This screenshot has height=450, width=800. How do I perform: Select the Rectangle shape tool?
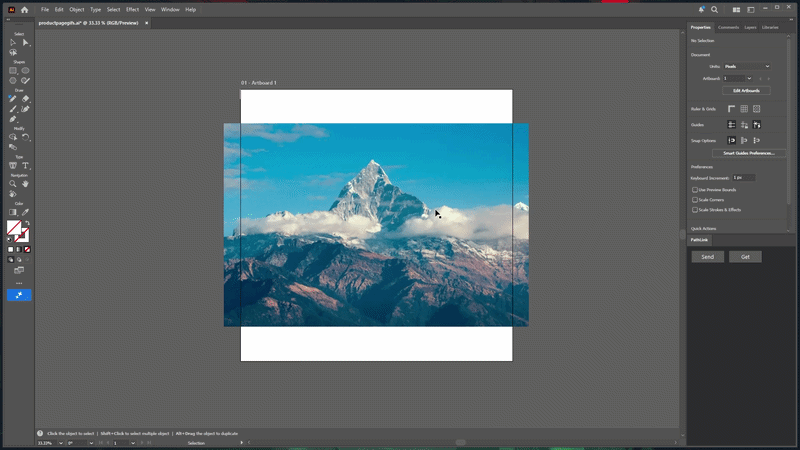13,70
